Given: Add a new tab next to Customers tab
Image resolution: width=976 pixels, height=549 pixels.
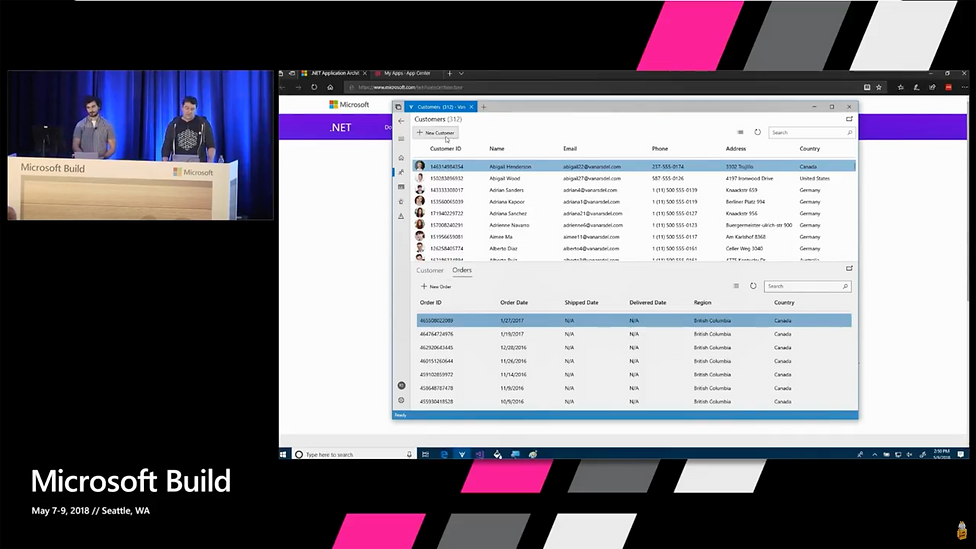Looking at the screenshot, I should [x=484, y=107].
